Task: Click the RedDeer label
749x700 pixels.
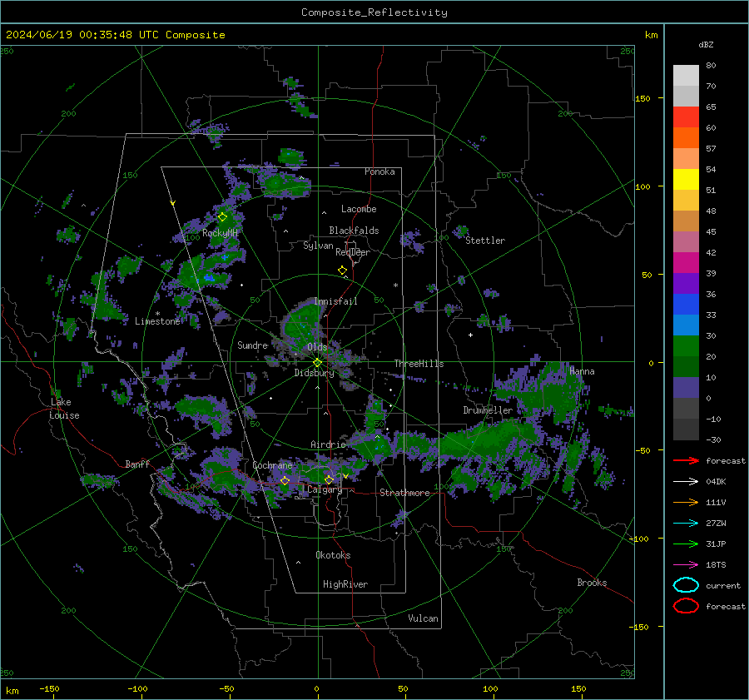Action: (x=353, y=252)
